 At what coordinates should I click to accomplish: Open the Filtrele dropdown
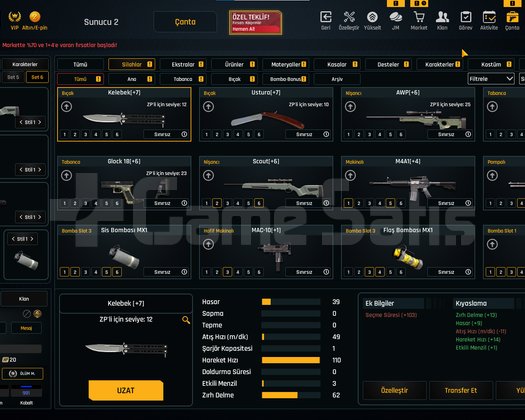coord(491,79)
